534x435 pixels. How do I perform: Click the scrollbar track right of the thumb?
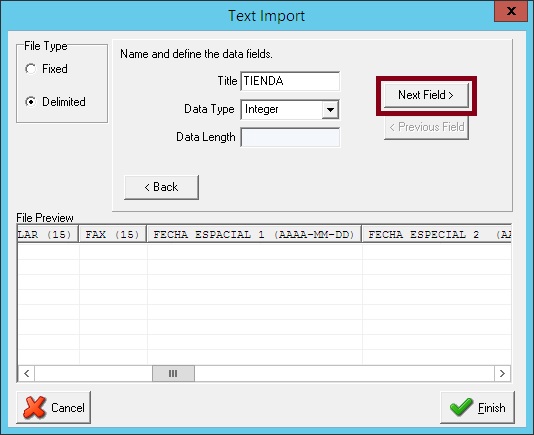tap(344, 373)
